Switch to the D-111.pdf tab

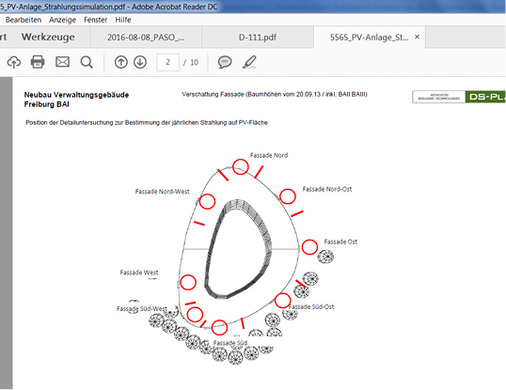pos(257,37)
